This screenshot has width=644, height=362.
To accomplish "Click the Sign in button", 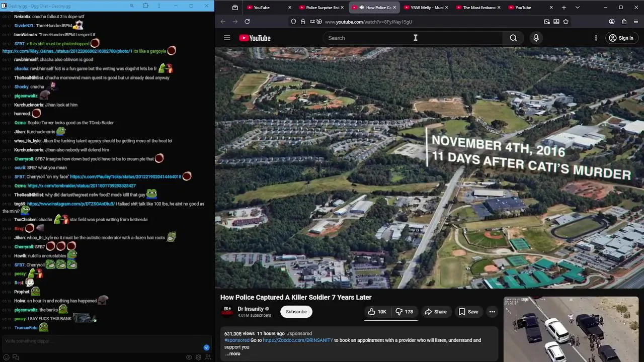I will pyautogui.click(x=621, y=38).
